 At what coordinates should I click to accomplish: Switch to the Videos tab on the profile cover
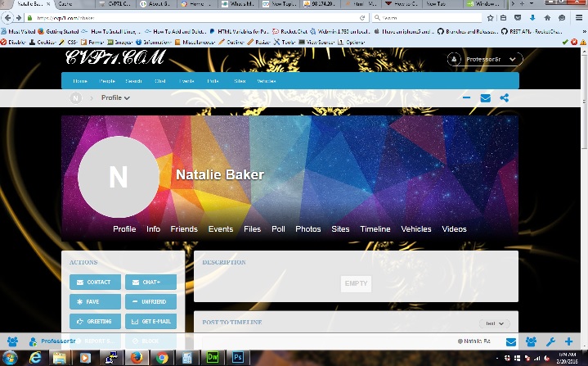tap(454, 229)
